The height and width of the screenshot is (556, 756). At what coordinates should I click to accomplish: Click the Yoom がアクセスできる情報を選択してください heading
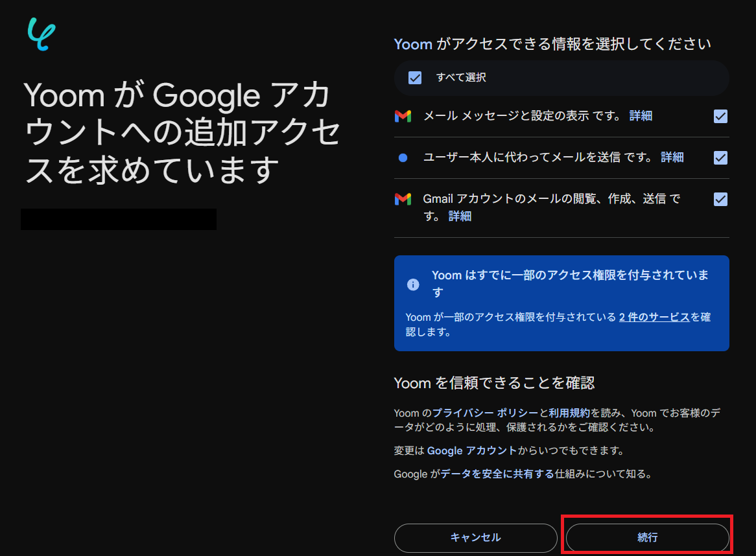(x=552, y=44)
